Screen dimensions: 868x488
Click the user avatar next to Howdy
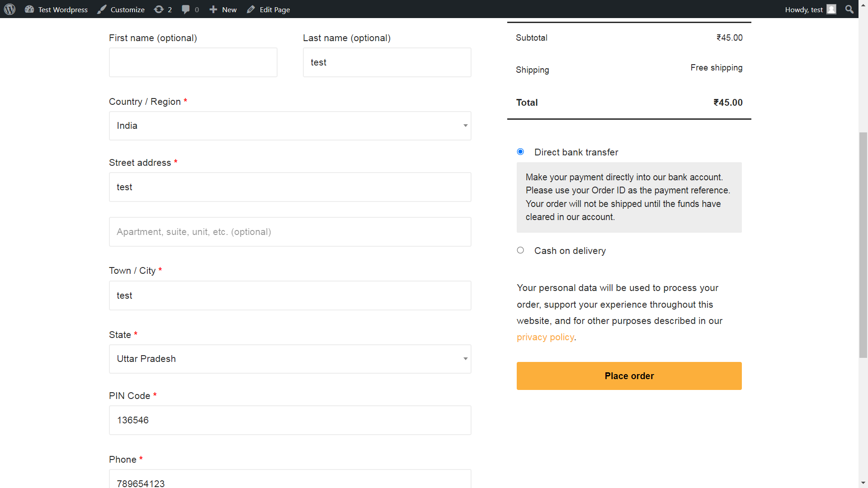pyautogui.click(x=831, y=9)
